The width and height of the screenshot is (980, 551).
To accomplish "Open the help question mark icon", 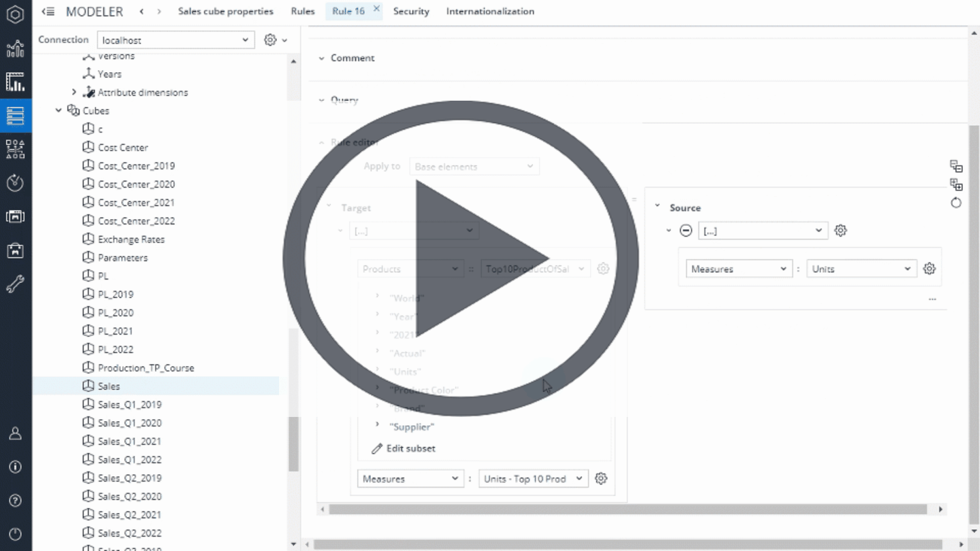I will 15,501.
